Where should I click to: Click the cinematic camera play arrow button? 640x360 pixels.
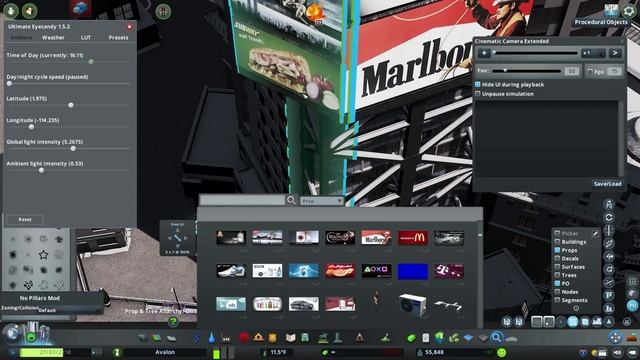coord(615,53)
